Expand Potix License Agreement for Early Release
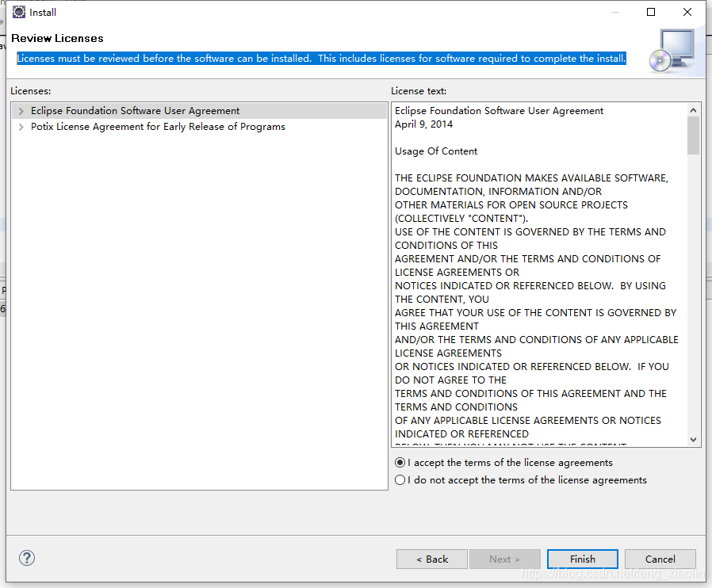712x588 pixels. pyautogui.click(x=21, y=127)
